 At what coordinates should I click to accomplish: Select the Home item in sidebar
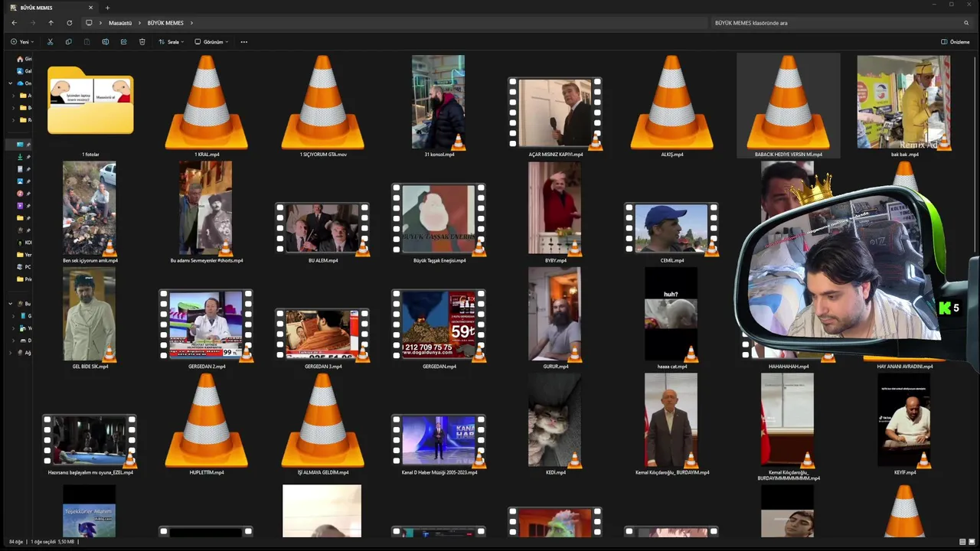tap(24, 59)
